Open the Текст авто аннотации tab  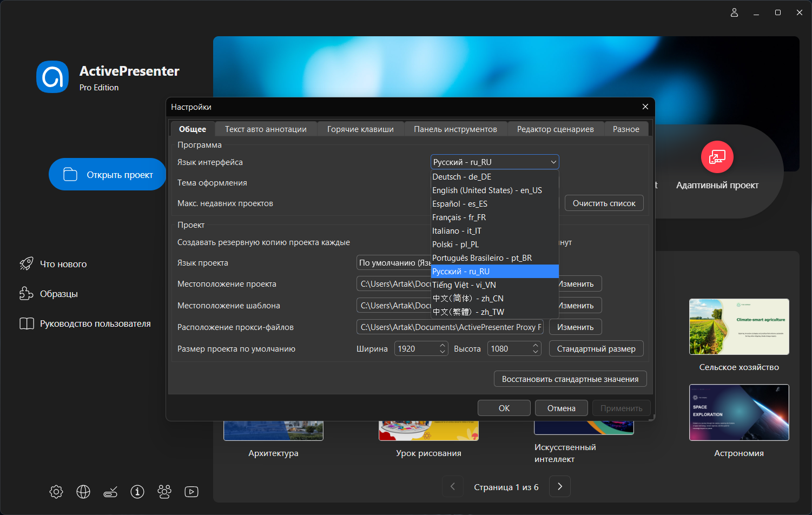[266, 129]
